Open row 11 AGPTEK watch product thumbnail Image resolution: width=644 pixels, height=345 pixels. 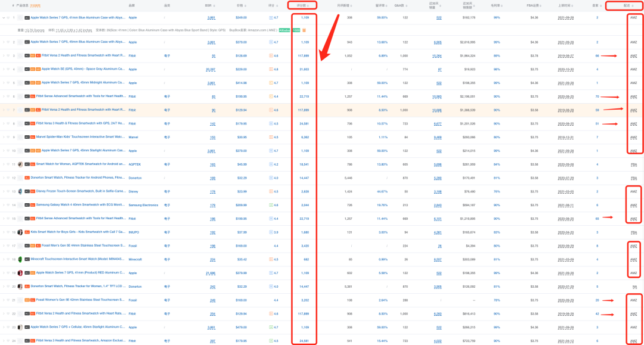[20, 164]
